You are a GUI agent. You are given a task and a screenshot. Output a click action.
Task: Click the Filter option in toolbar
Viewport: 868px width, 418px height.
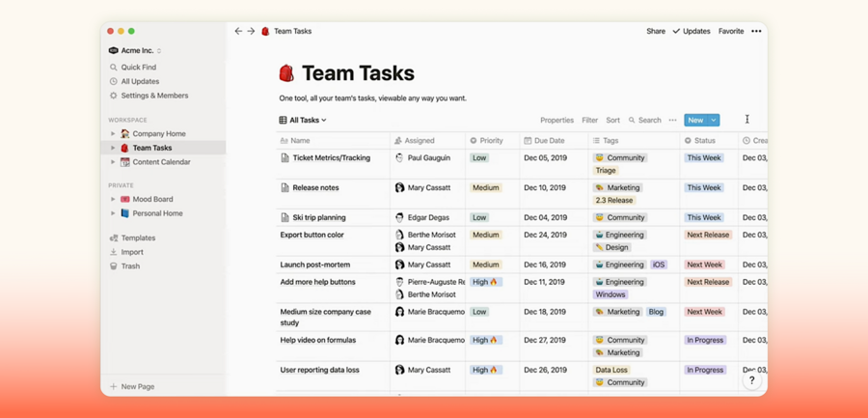click(x=589, y=121)
